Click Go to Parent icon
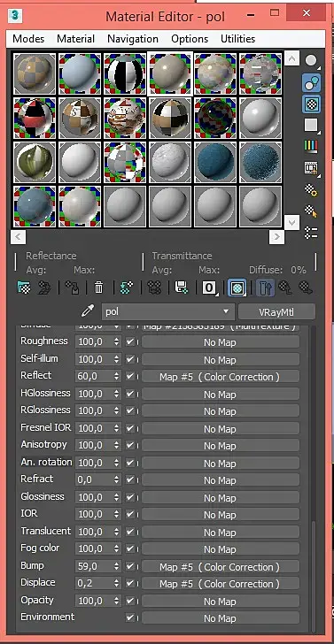Image resolution: width=334 pixels, height=644 pixels. 285,287
